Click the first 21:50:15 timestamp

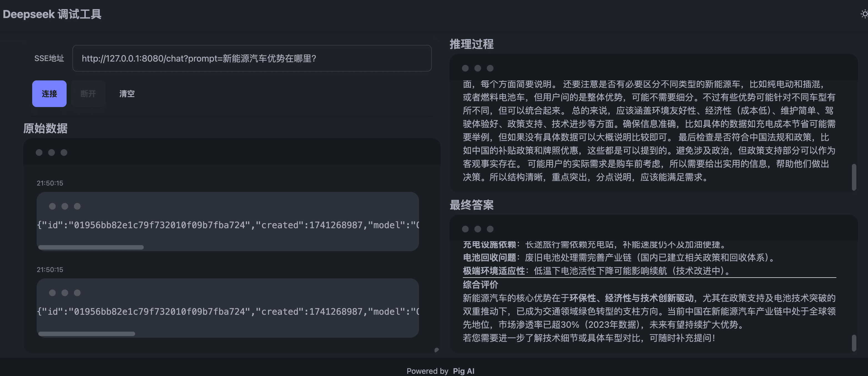coord(50,183)
